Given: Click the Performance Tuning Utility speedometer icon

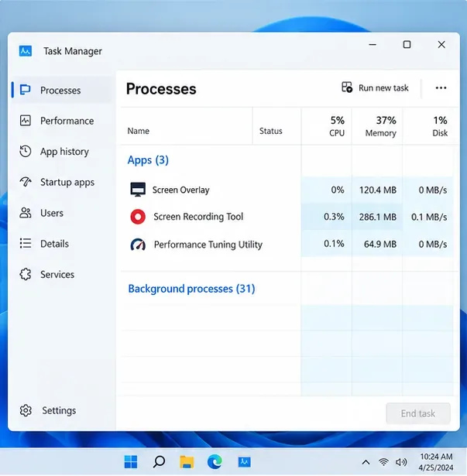Looking at the screenshot, I should click(138, 245).
